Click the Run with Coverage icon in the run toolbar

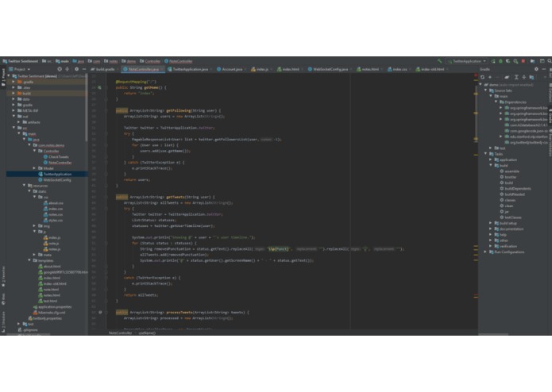(508, 61)
